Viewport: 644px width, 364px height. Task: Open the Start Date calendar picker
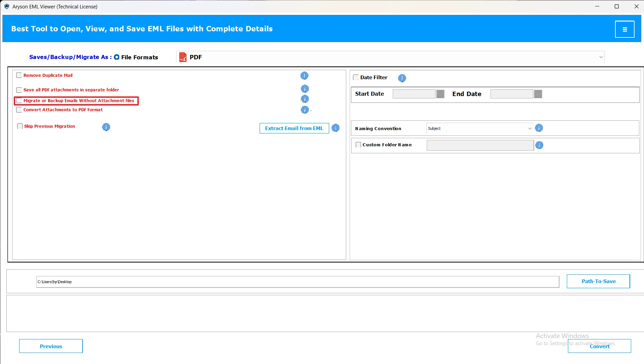[440, 94]
